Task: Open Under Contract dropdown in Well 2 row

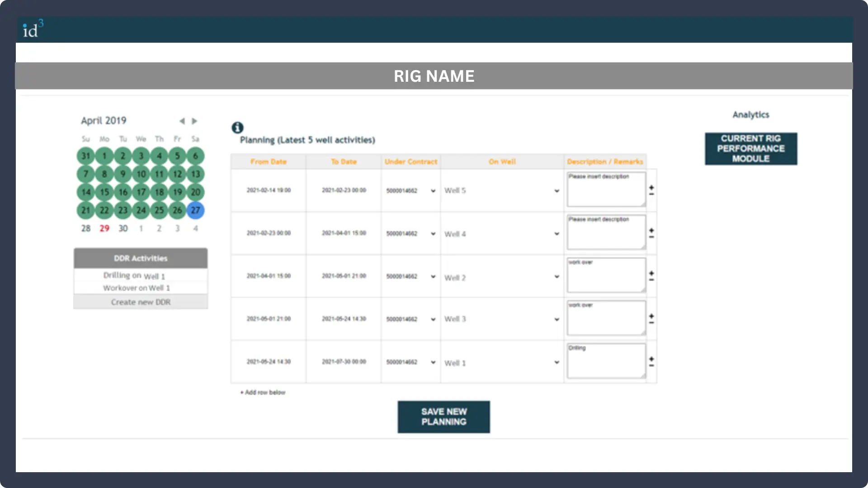Action: pos(410,276)
